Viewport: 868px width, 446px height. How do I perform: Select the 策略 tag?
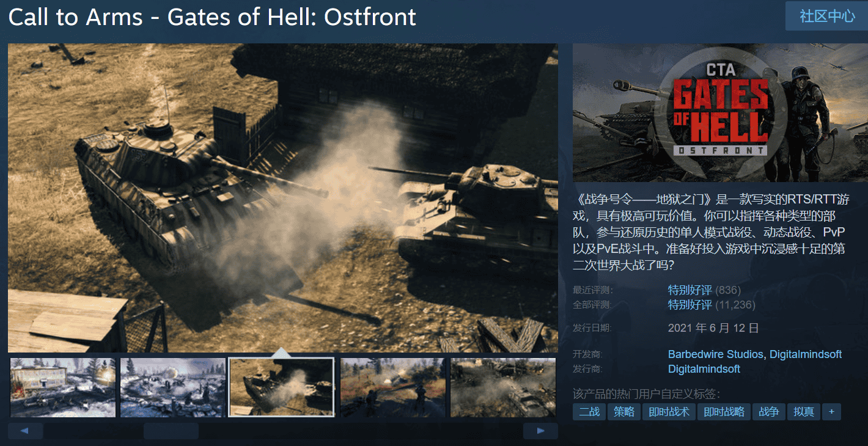click(624, 412)
